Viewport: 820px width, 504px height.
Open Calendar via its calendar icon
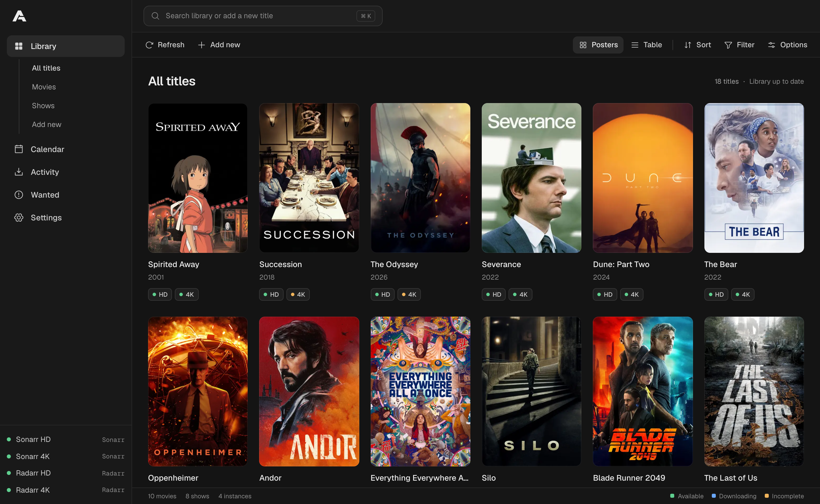pyautogui.click(x=19, y=149)
